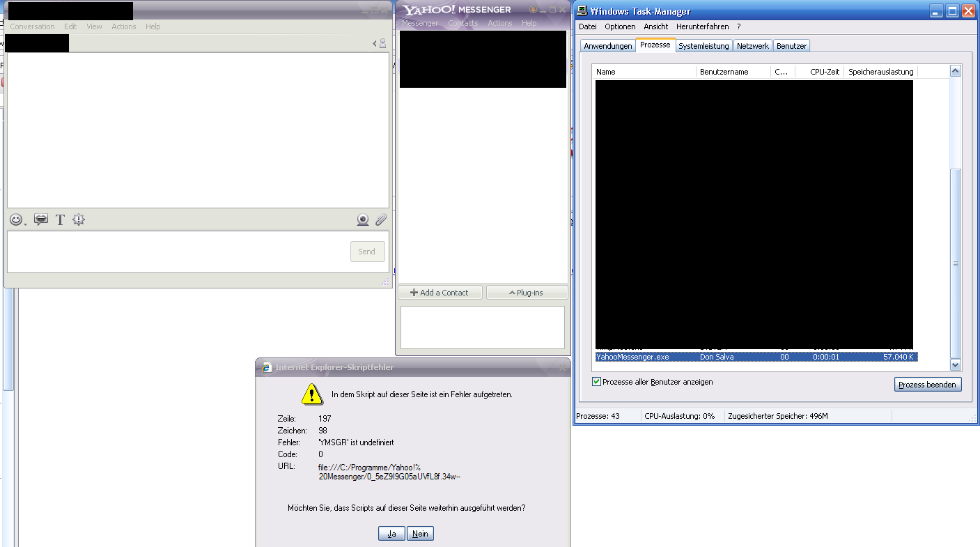Sort by Benutzername column header
Screen dimensions: 980x547
(x=733, y=72)
